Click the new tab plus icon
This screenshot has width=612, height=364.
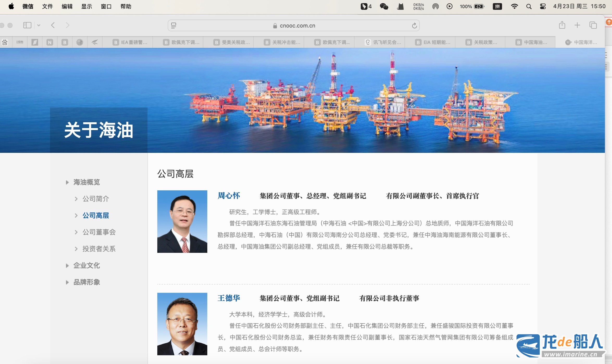[x=577, y=25]
